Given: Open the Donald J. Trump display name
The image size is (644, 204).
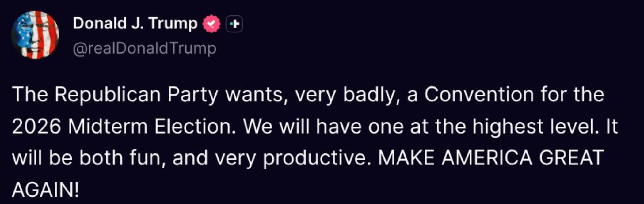Looking at the screenshot, I should click(x=135, y=24).
